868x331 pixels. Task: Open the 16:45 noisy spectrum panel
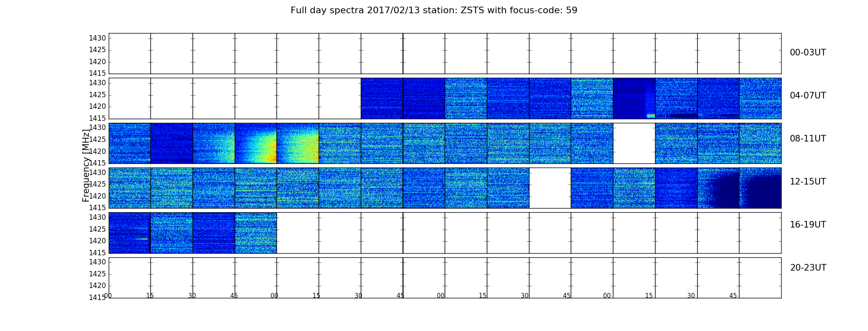pos(256,233)
